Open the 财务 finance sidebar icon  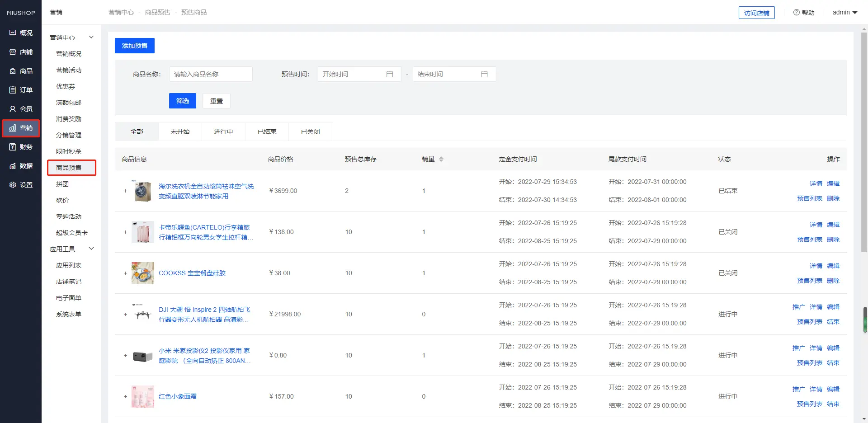13,147
